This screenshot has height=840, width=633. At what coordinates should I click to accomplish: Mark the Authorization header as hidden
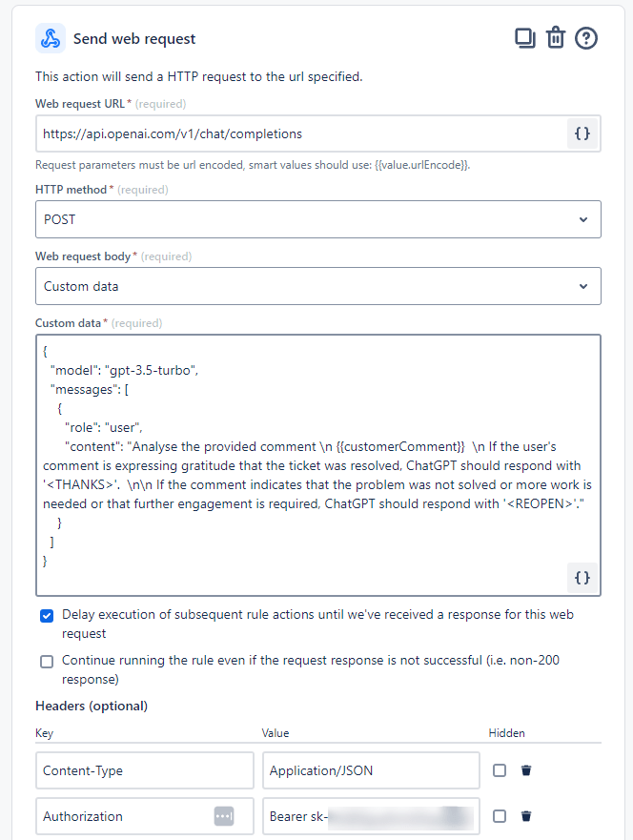point(500,816)
